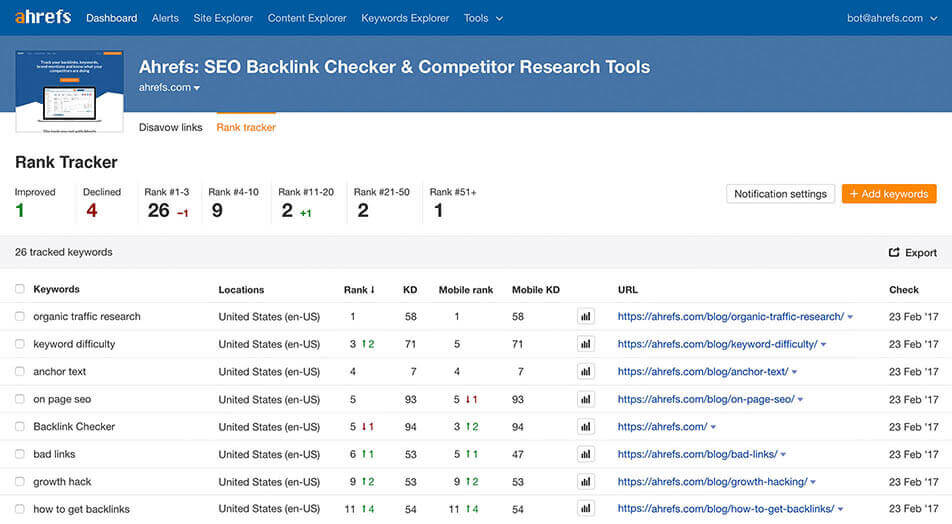Open the bot@ahrefs.com account menu
The image size is (952, 524).
pyautogui.click(x=892, y=18)
